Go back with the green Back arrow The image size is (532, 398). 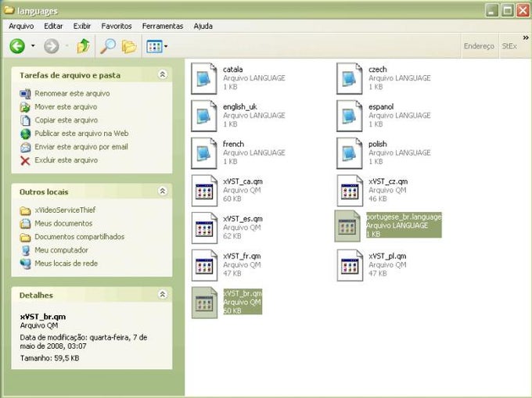pyautogui.click(x=17, y=46)
